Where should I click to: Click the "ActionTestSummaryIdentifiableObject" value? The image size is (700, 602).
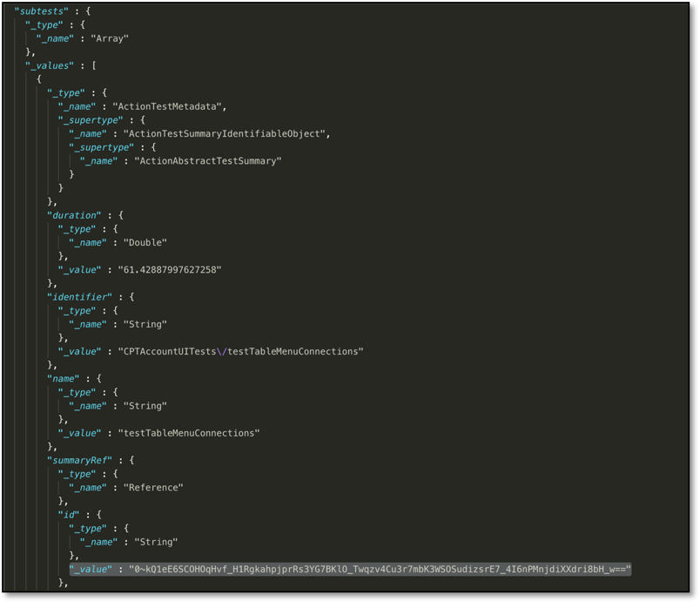226,134
